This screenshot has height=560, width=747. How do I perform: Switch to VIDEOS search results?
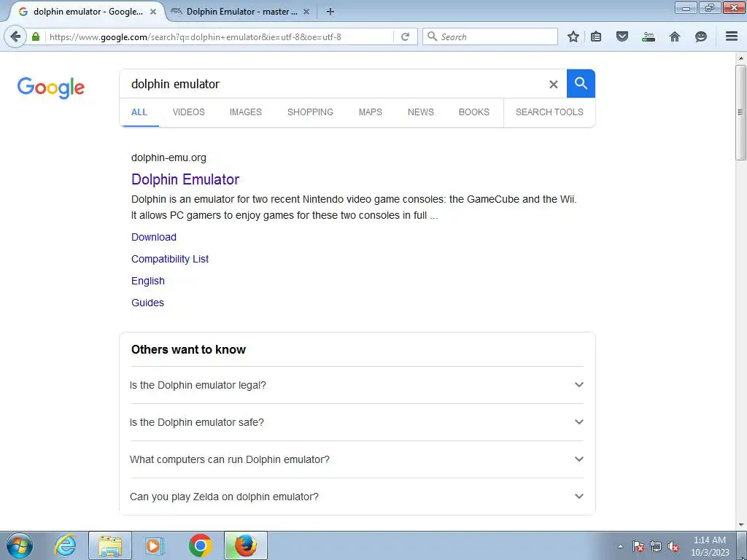pos(189,112)
